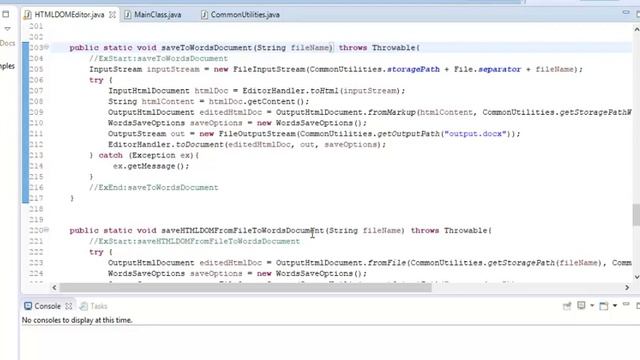Click the horizontal scrollbar right arrow
The width and height of the screenshot is (640, 360).
click(627, 287)
